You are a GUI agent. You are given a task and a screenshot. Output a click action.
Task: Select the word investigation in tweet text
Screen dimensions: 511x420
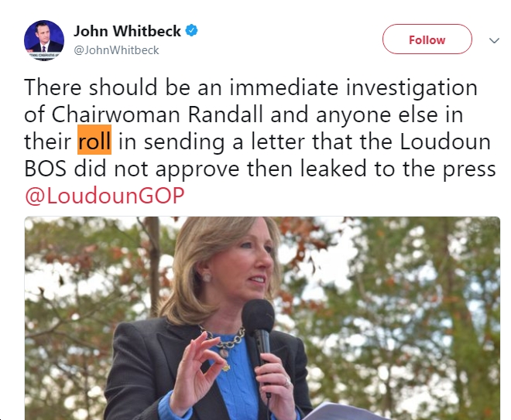click(x=412, y=88)
